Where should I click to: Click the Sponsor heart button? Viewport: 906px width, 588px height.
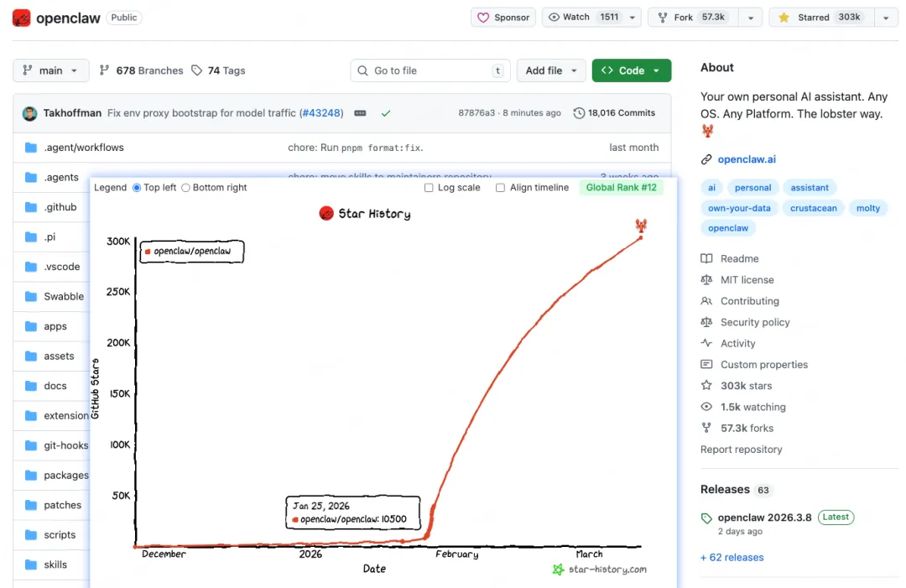[x=503, y=18]
